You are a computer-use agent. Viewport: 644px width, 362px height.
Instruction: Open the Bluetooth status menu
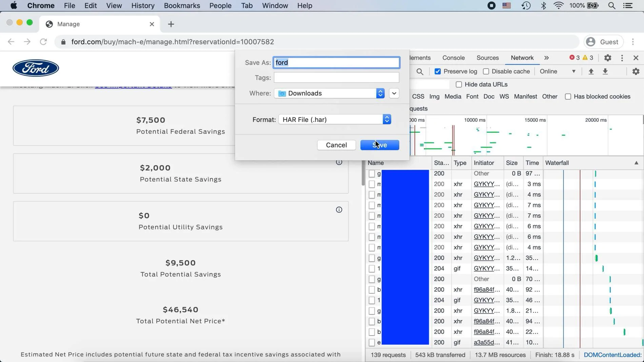coord(543,5)
